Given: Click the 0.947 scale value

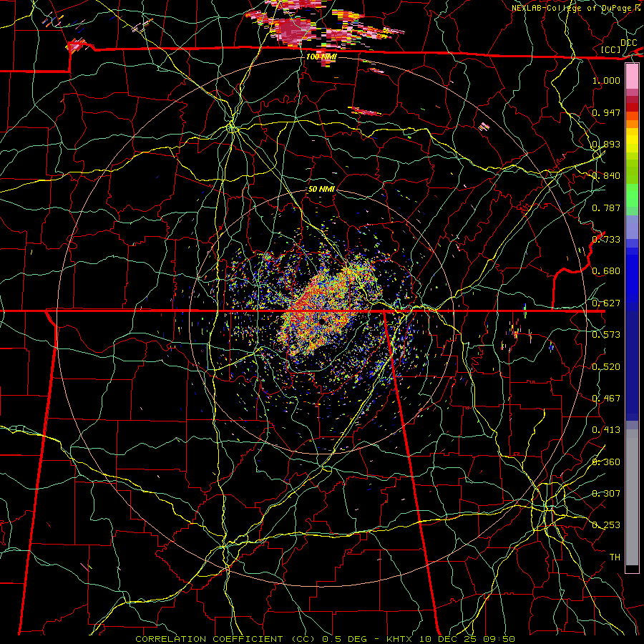Looking at the screenshot, I should 606,112.
